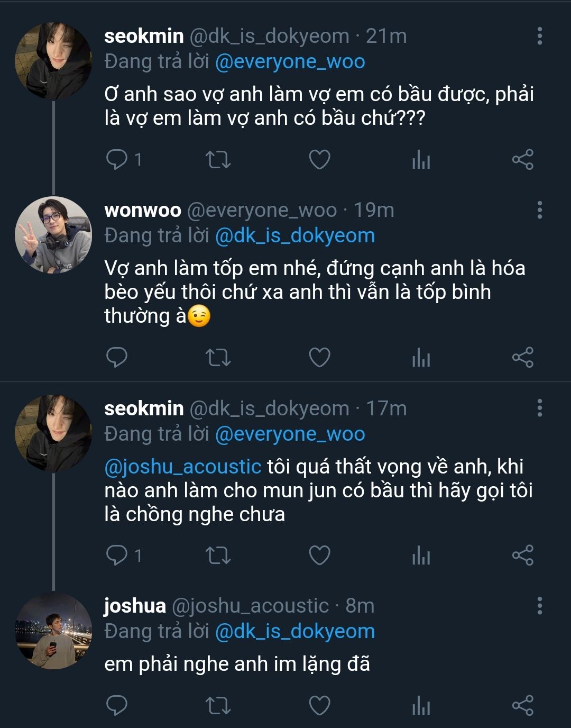
Task: Open more options on seokmin's first tweet
Action: (539, 36)
